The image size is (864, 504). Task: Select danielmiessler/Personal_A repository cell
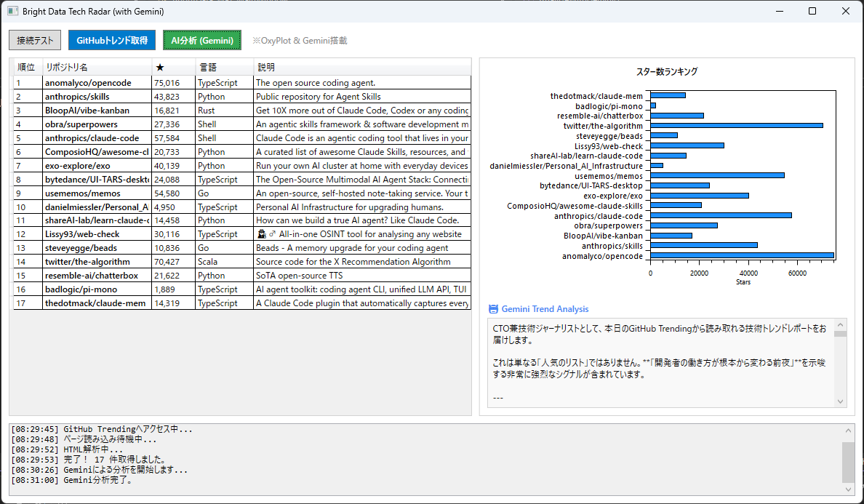click(97, 207)
